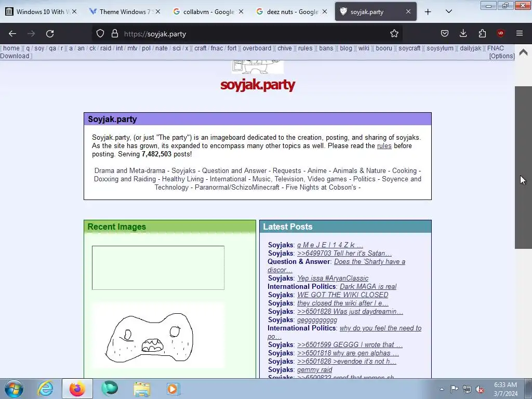Open 'Animals & Nature' board link

(360, 170)
